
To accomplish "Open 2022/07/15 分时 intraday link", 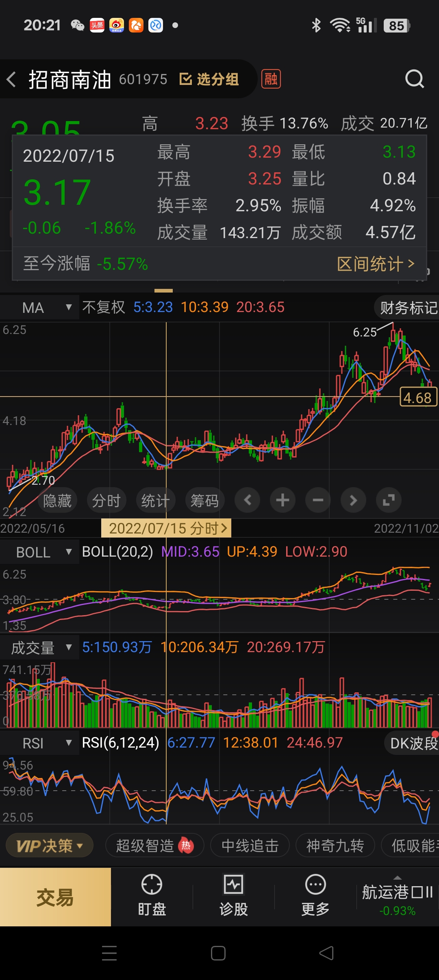I will 166,528.
